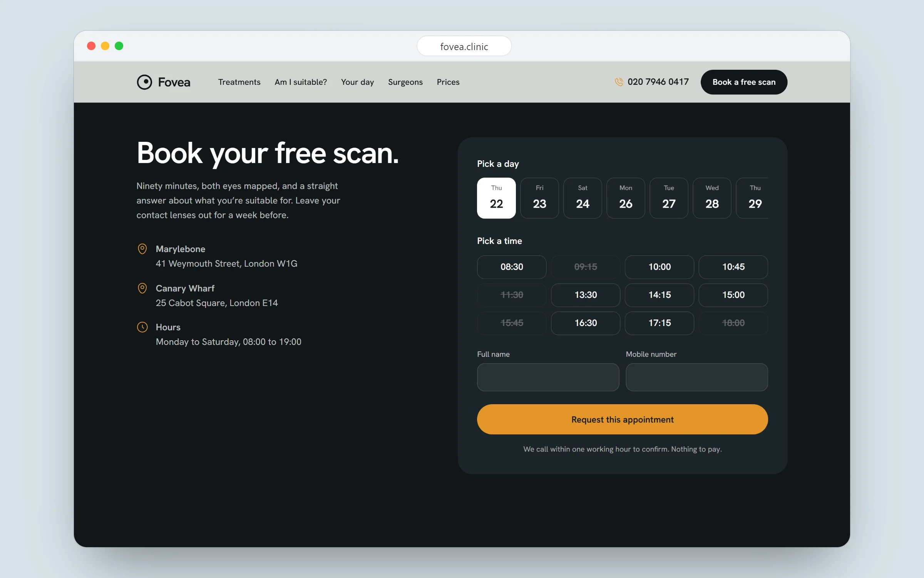Click the phone icon beside 020 7946 0417
Screen dimensions: 924x578
click(619, 82)
